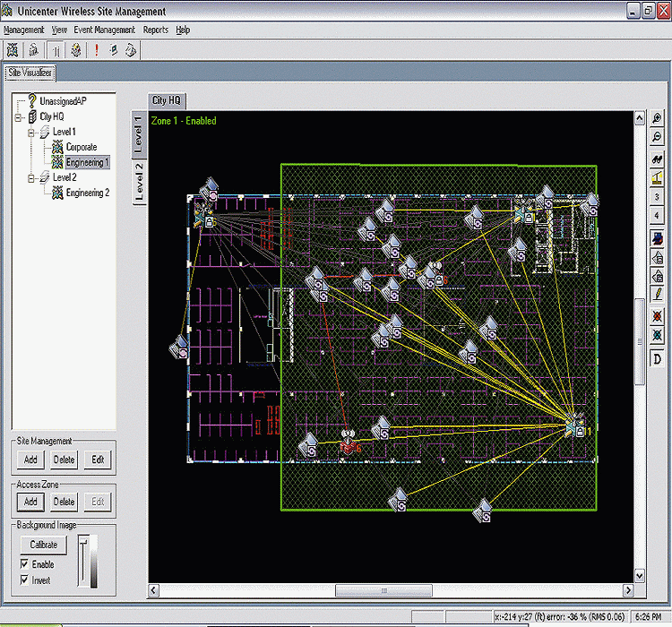Select Corporate in the site tree
Image resolution: width=672 pixels, height=627 pixels.
(81, 147)
